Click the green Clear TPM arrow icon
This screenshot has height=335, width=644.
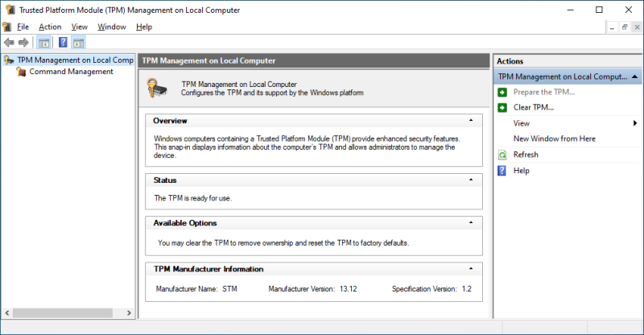(502, 108)
